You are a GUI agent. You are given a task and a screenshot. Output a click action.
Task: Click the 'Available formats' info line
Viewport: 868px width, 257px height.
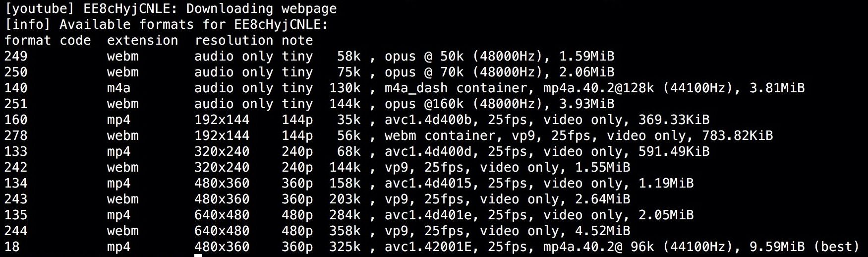pyautogui.click(x=167, y=25)
